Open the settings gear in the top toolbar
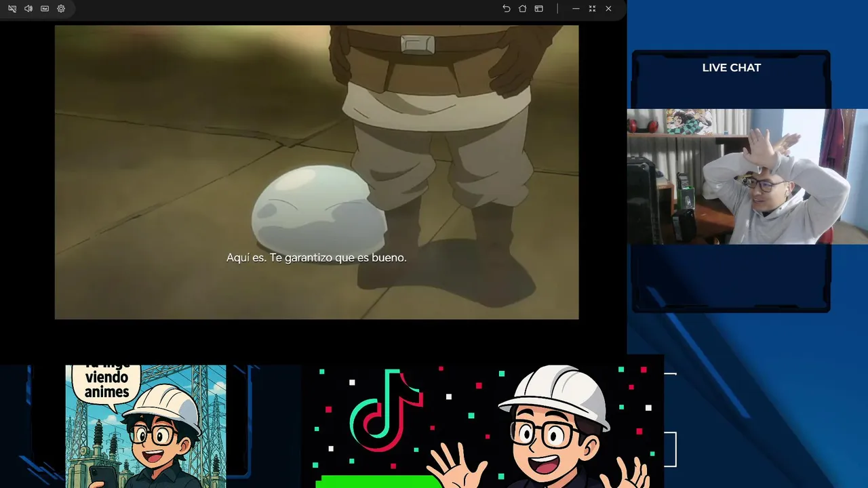868x488 pixels. pyautogui.click(x=61, y=9)
